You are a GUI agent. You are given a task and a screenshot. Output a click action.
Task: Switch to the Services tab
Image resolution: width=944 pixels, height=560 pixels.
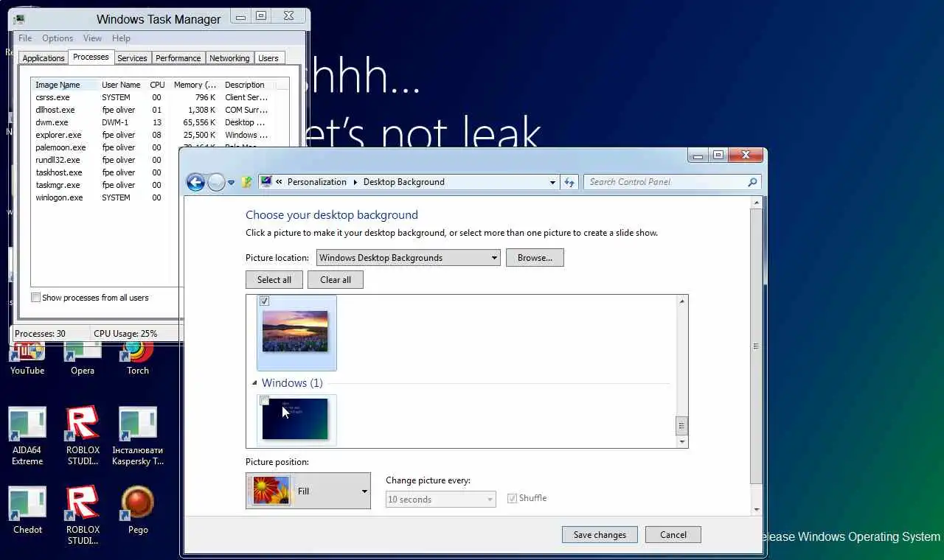tap(132, 58)
